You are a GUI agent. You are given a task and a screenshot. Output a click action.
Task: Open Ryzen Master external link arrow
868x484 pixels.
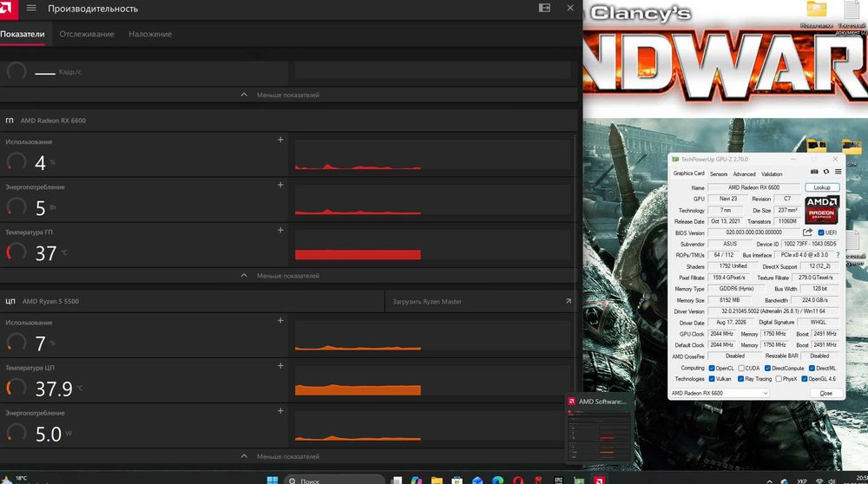coord(568,302)
